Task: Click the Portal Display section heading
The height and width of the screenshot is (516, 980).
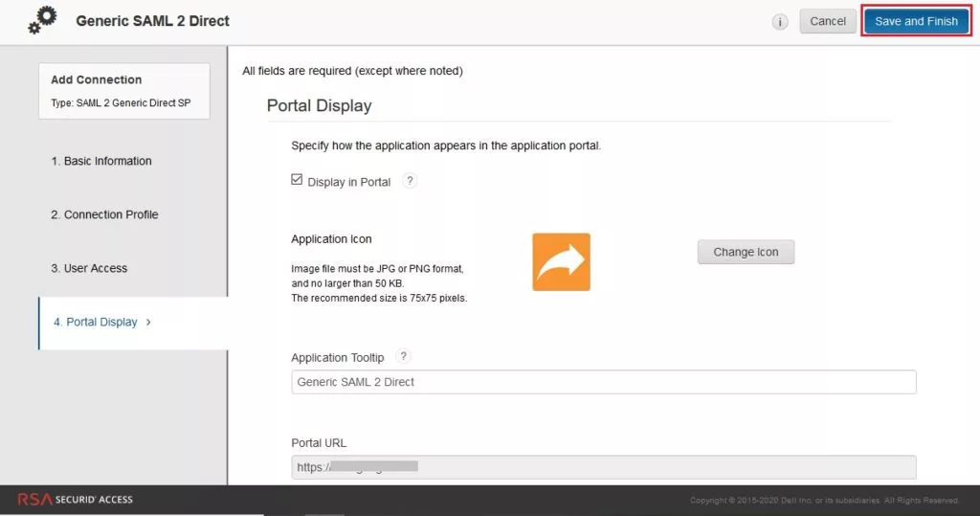Action: click(319, 105)
